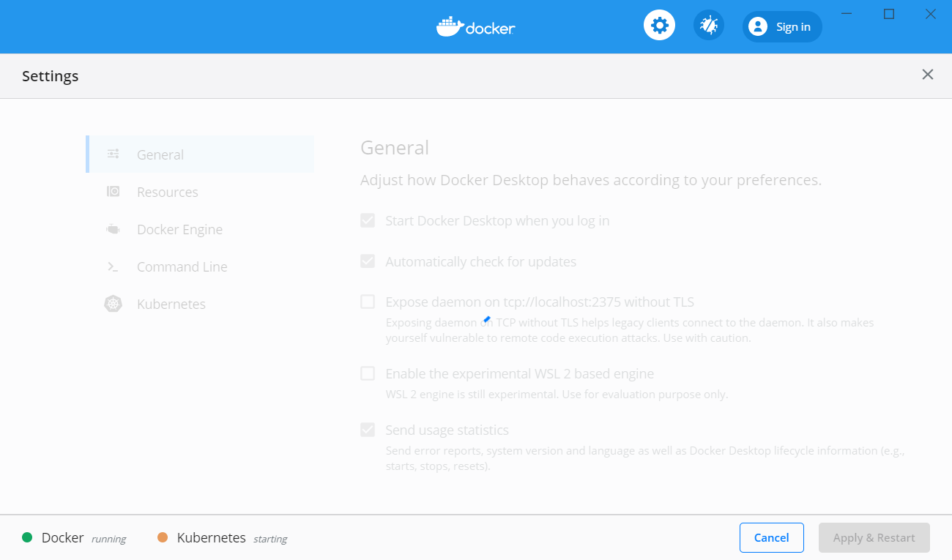Check Expose daemon on tcp://localhost:2375 without TLS
This screenshot has width=952, height=560.
pos(368,301)
